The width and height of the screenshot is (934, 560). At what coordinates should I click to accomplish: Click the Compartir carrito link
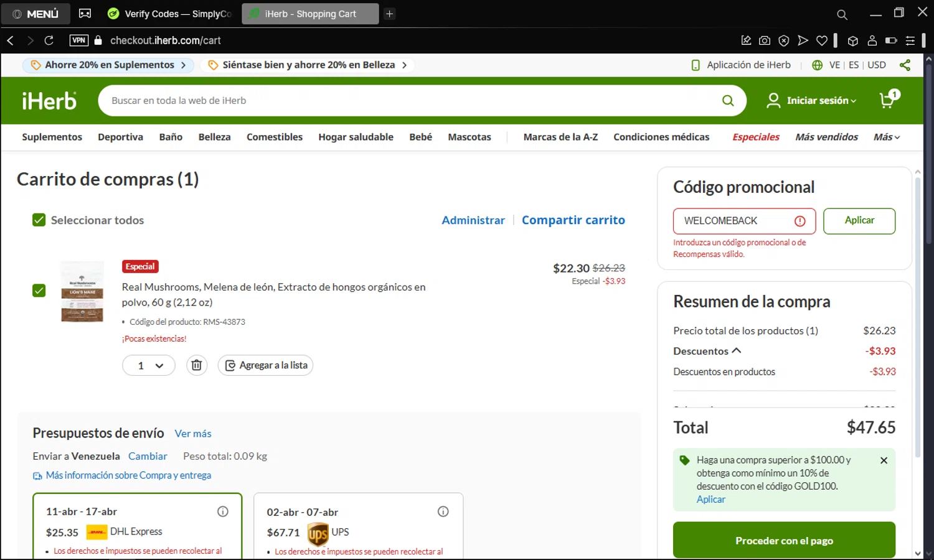(x=573, y=220)
